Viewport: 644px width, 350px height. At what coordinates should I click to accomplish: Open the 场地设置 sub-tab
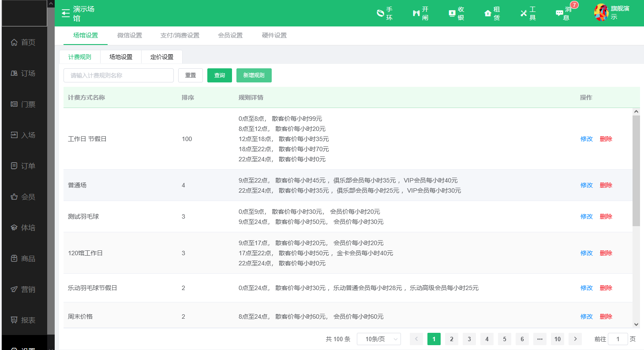pos(120,56)
